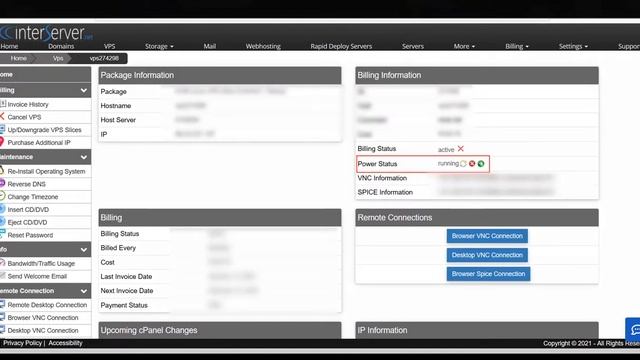Open Invoice History in the sidebar

[28, 104]
